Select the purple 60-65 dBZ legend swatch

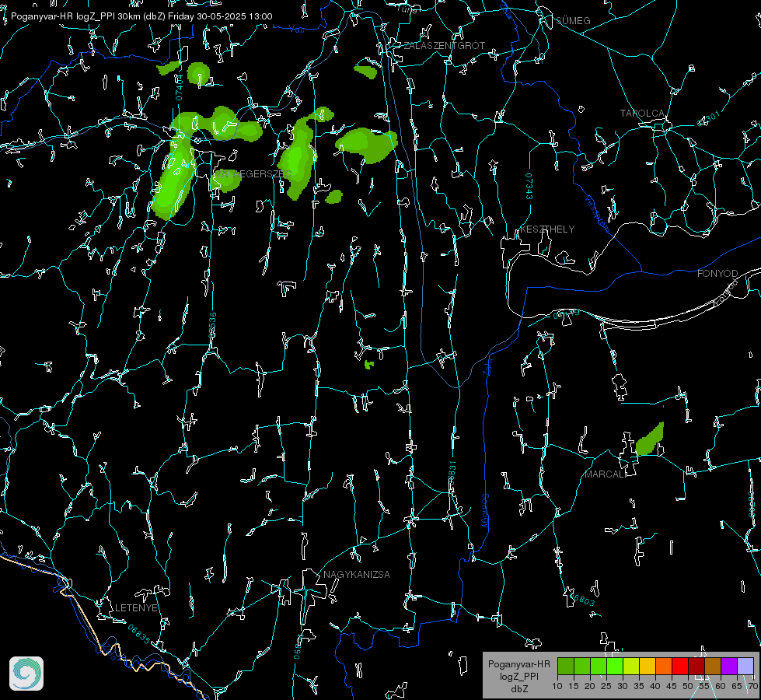(729, 666)
